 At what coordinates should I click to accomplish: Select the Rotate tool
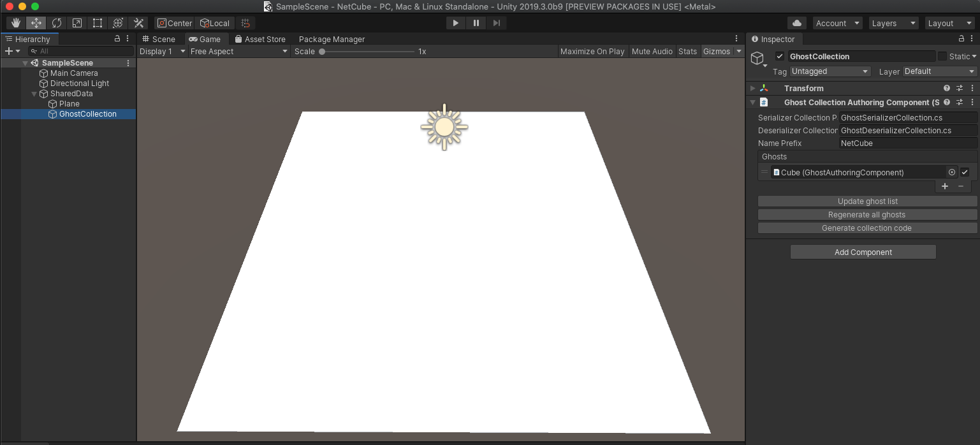coord(57,23)
